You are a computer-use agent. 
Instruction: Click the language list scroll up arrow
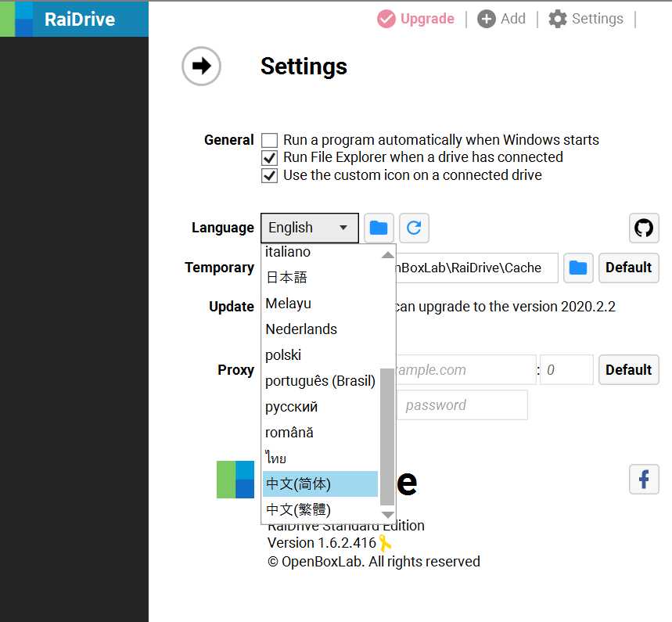387,255
